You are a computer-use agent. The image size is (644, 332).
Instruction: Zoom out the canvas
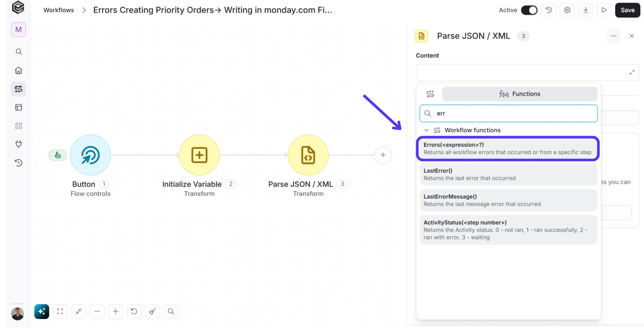[x=97, y=311]
